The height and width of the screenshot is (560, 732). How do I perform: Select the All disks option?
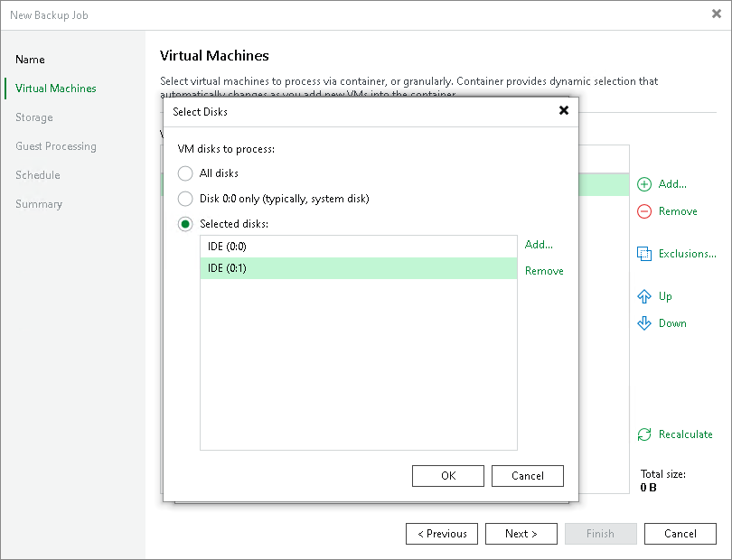point(185,173)
